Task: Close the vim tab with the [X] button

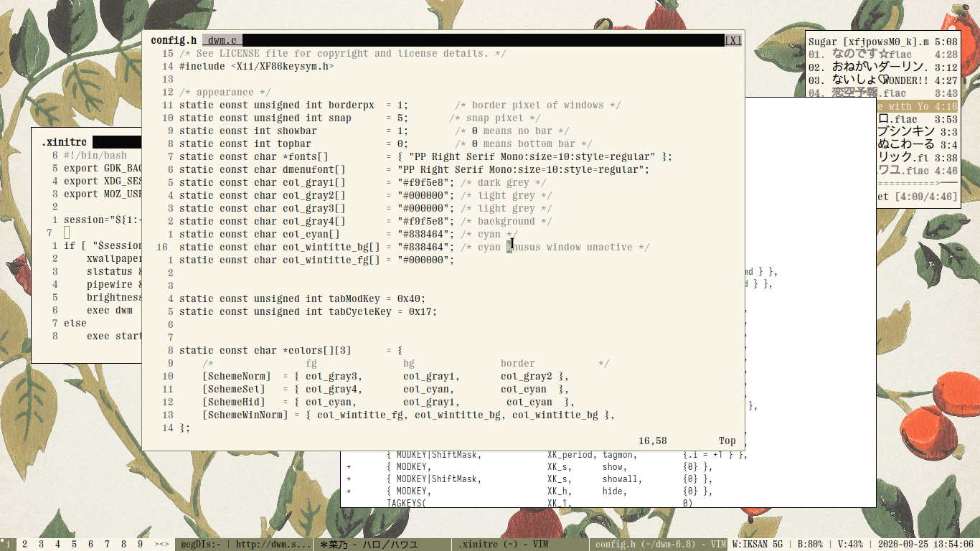Action: pyautogui.click(x=732, y=40)
